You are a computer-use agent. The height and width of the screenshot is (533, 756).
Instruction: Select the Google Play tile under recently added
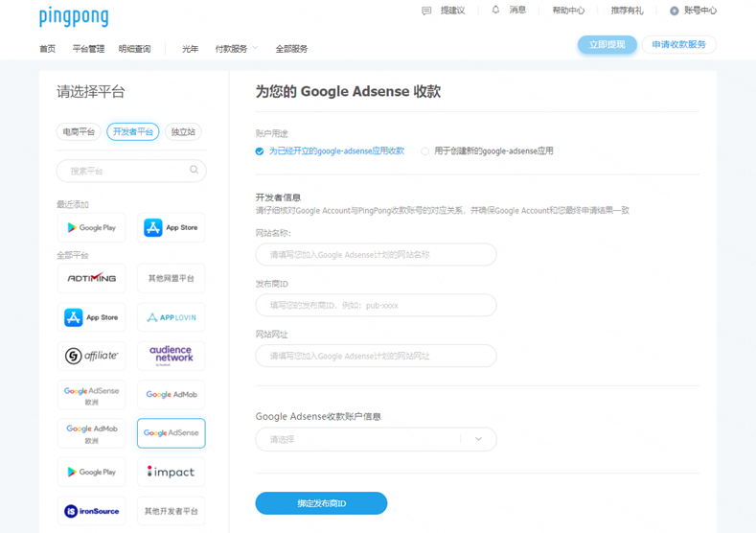click(92, 227)
